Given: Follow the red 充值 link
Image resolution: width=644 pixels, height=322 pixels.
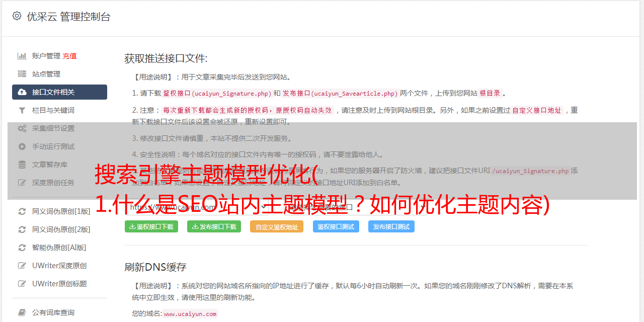Looking at the screenshot, I should coord(70,56).
